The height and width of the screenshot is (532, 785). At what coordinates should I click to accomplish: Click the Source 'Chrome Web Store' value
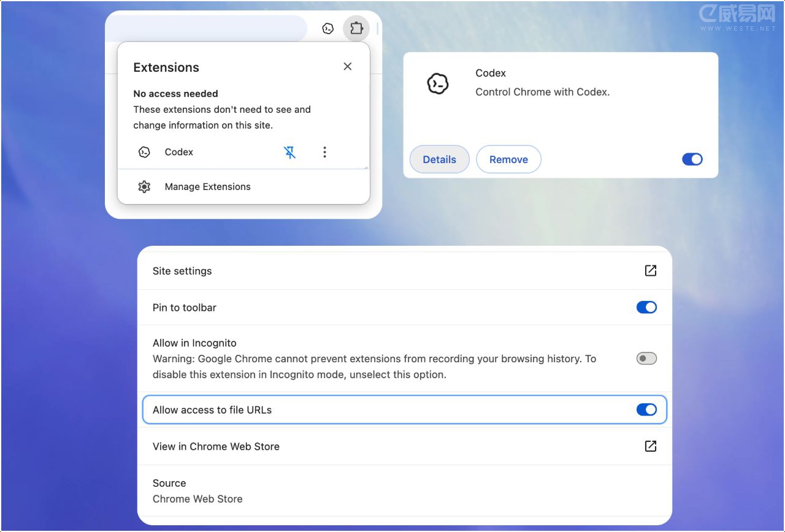point(197,499)
